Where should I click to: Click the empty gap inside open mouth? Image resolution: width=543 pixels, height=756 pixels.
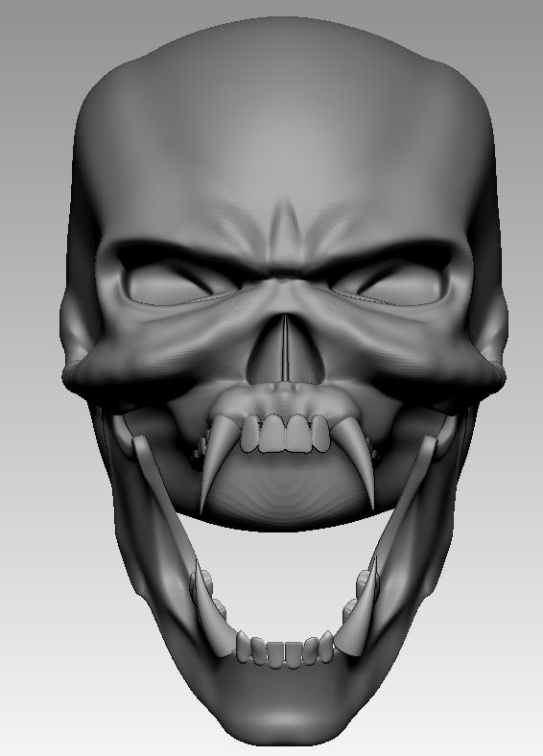coord(286,579)
